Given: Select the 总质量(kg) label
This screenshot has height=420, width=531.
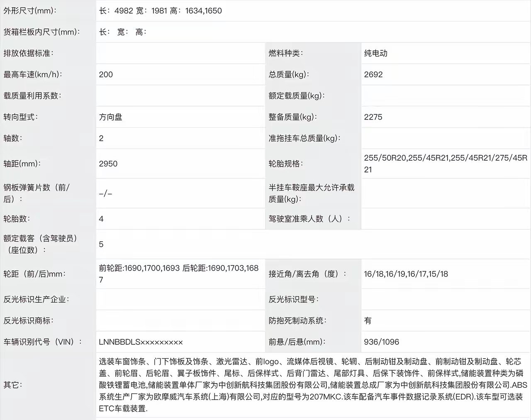Looking at the screenshot, I should [289, 74].
